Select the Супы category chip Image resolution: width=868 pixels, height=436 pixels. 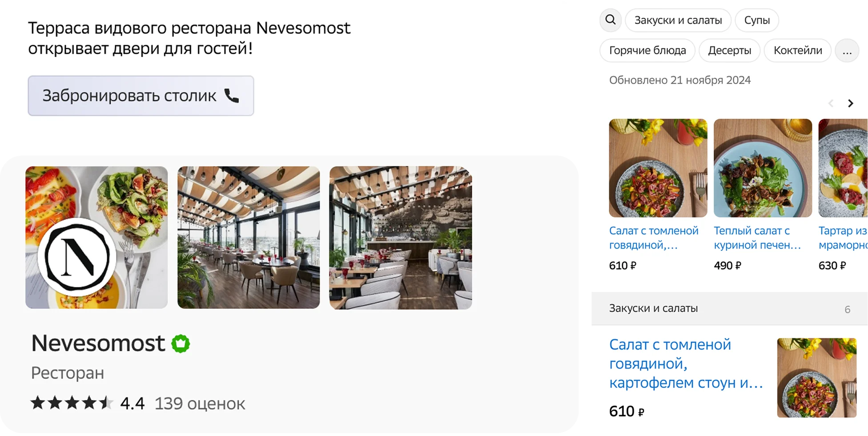pos(757,20)
